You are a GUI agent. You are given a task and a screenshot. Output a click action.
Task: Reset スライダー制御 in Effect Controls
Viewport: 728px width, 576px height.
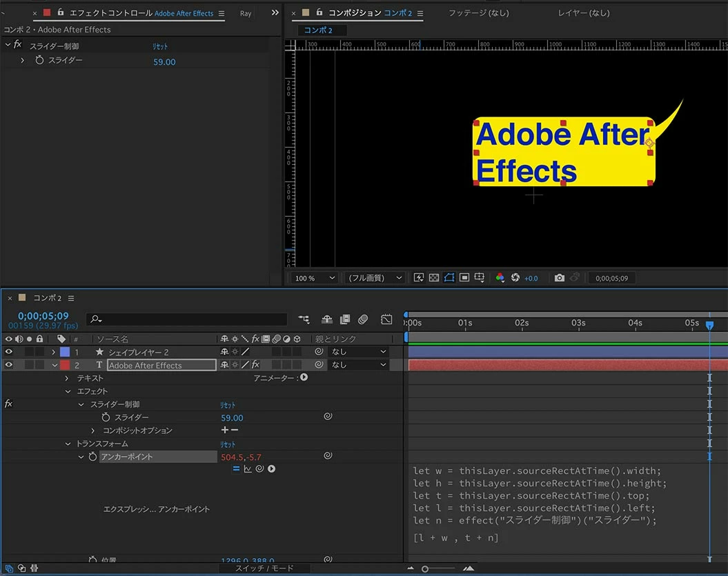[159, 46]
